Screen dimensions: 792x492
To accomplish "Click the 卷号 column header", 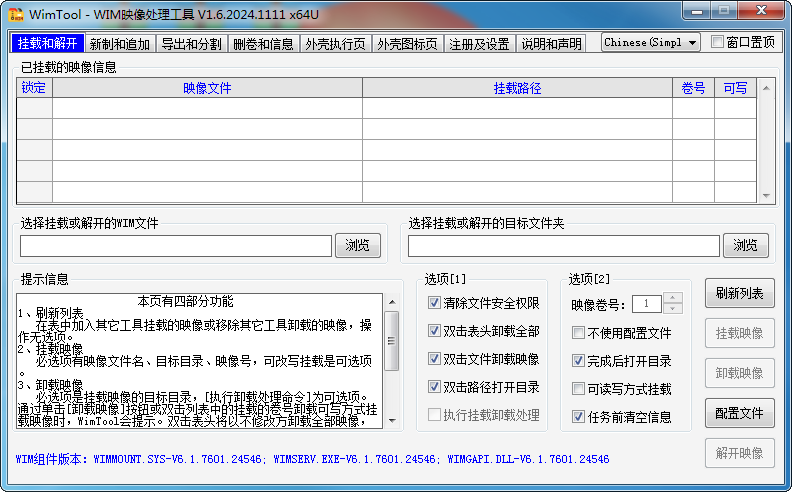I will 693,88.
